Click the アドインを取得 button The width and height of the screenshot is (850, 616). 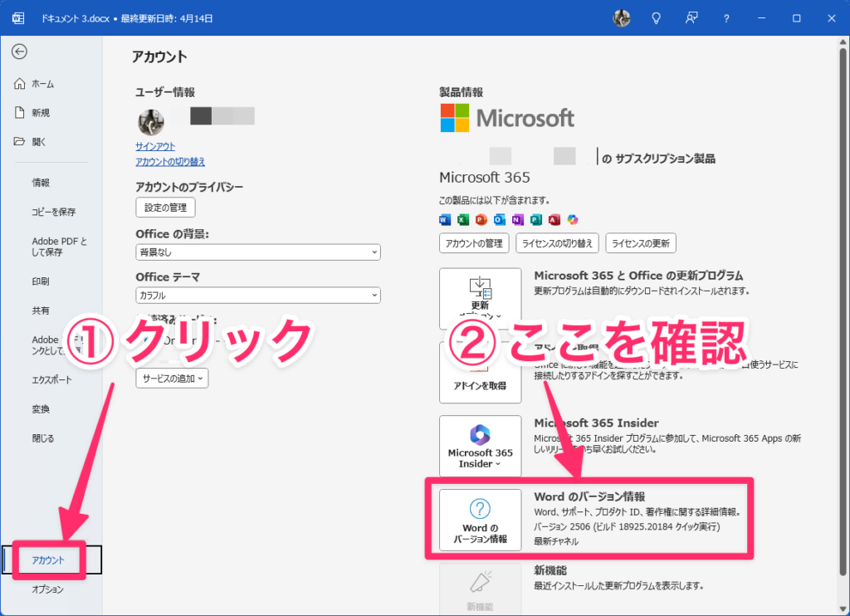click(x=481, y=373)
